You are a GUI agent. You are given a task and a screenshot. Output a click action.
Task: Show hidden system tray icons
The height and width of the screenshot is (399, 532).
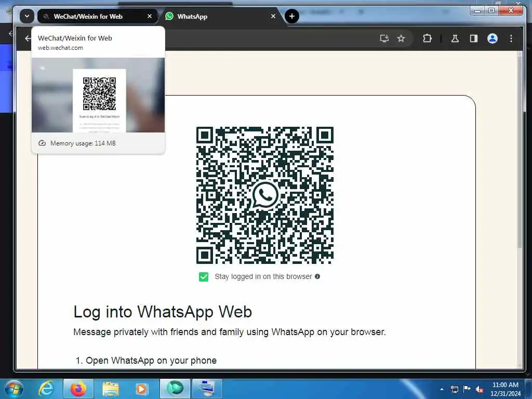(x=442, y=389)
